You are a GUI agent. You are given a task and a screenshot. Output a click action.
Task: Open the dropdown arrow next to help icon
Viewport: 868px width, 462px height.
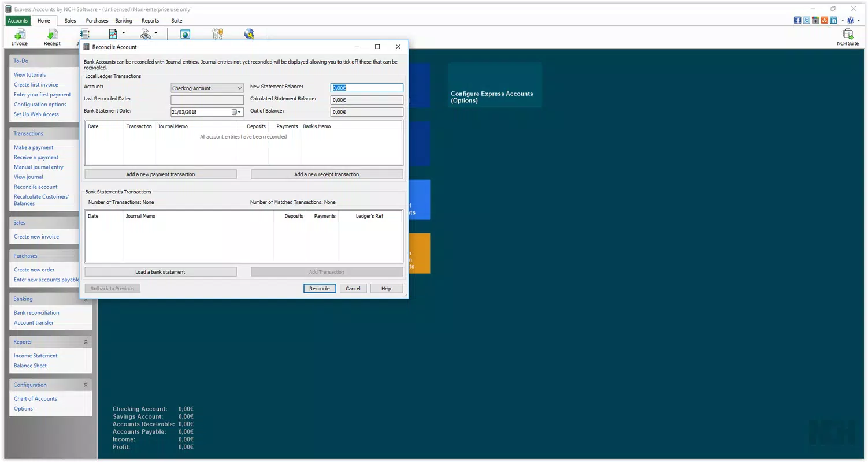pos(859,21)
